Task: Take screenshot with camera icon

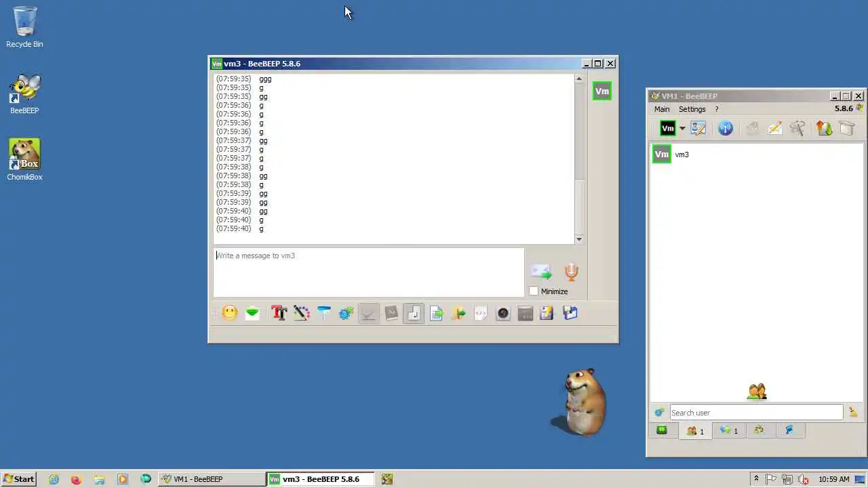Action: tap(503, 313)
